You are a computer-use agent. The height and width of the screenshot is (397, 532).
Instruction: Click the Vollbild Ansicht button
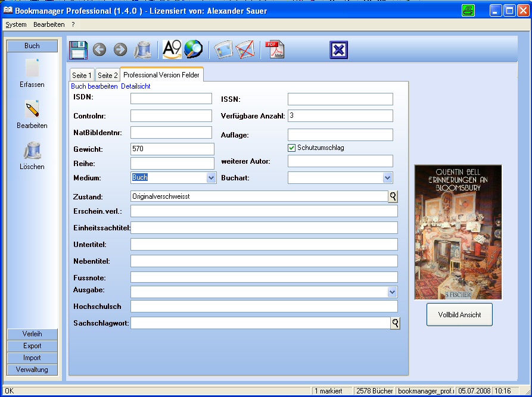[459, 314]
